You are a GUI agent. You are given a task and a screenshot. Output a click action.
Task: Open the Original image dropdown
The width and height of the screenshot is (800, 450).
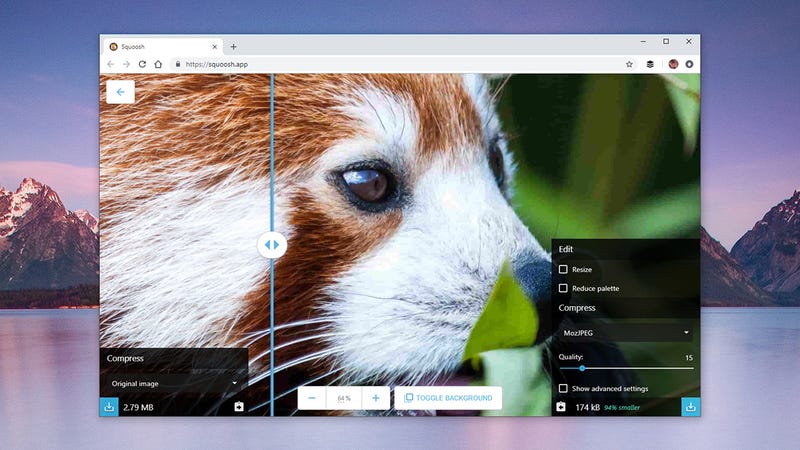(x=174, y=383)
